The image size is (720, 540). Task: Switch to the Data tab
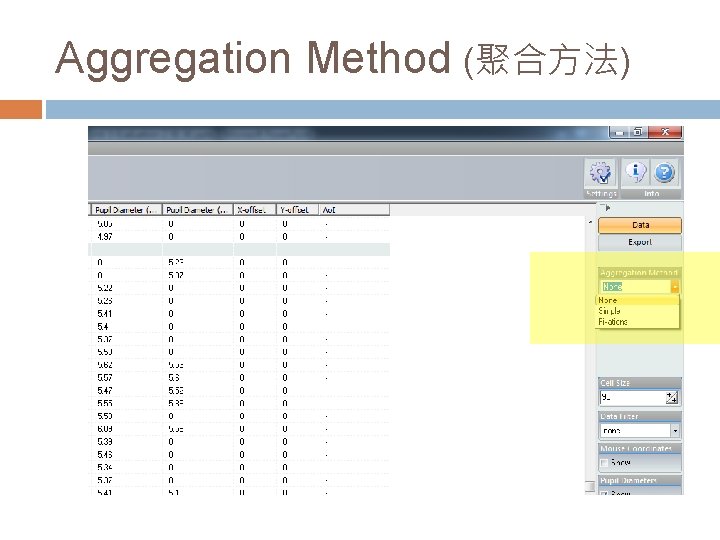(640, 225)
